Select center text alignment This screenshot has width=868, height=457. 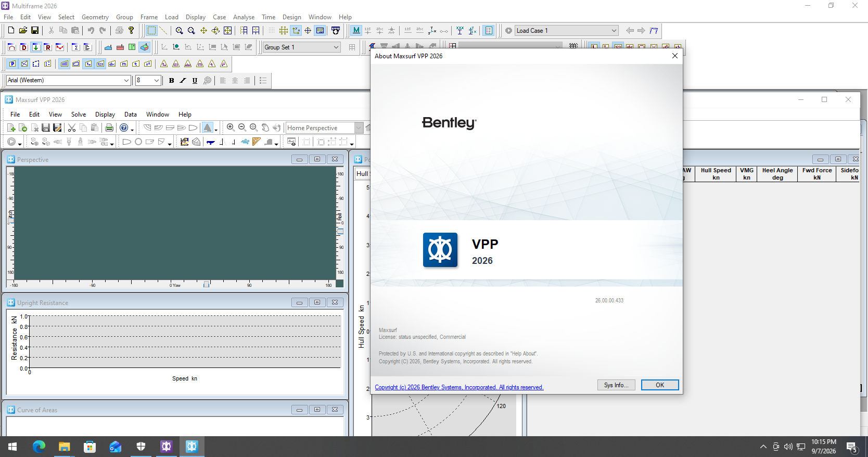click(235, 81)
